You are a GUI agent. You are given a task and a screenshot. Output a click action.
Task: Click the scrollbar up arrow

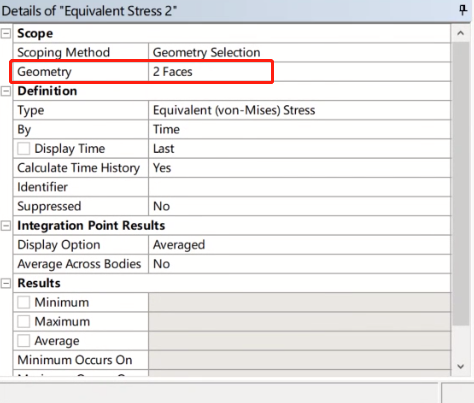click(461, 33)
